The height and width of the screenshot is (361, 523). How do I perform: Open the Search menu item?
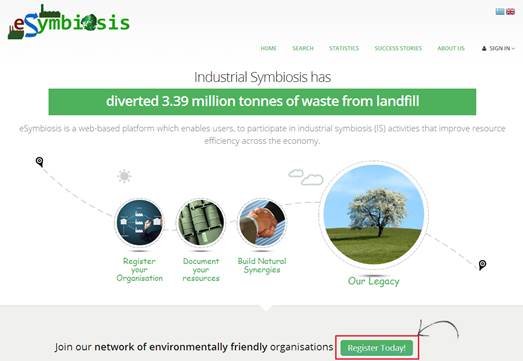click(x=303, y=48)
